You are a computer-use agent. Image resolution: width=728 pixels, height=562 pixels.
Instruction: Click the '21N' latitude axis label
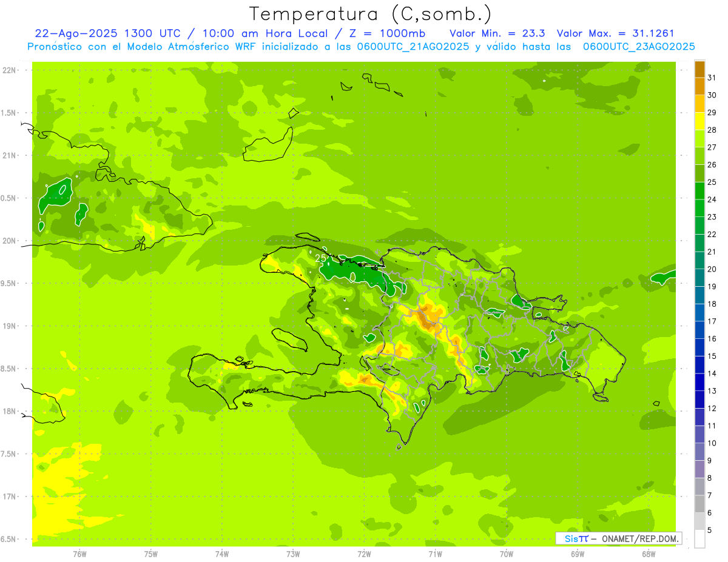8,155
